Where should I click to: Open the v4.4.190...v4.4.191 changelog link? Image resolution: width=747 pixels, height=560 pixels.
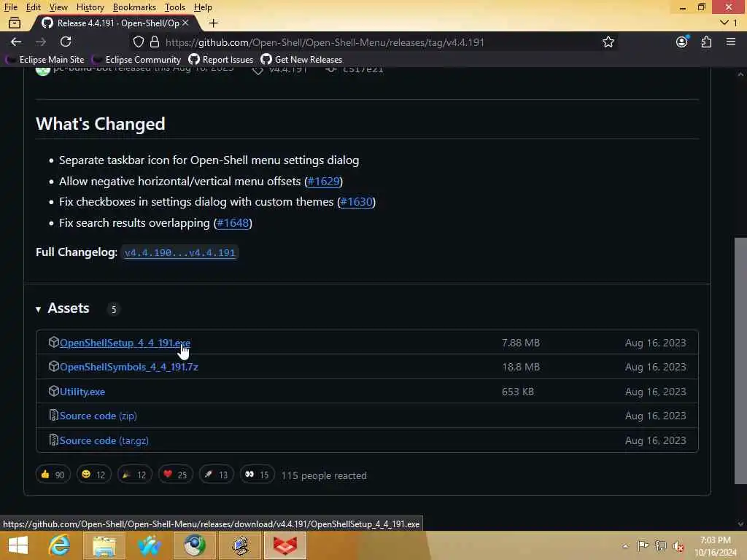pyautogui.click(x=179, y=252)
